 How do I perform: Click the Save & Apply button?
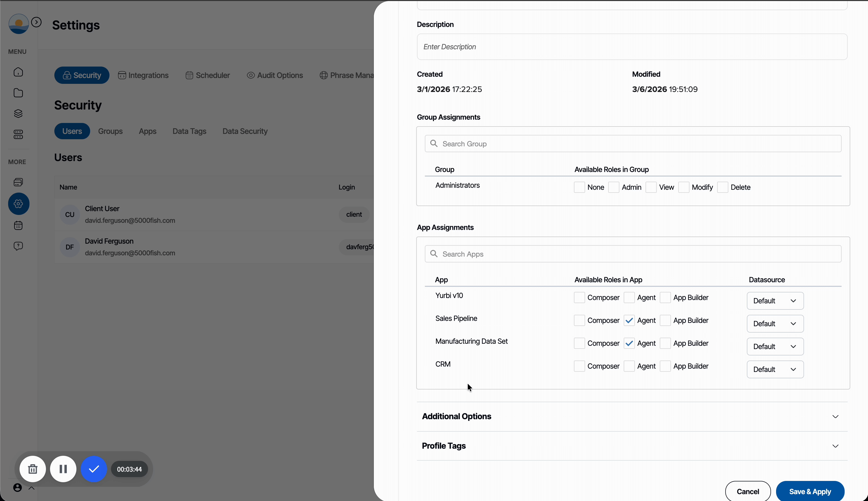[810, 491]
